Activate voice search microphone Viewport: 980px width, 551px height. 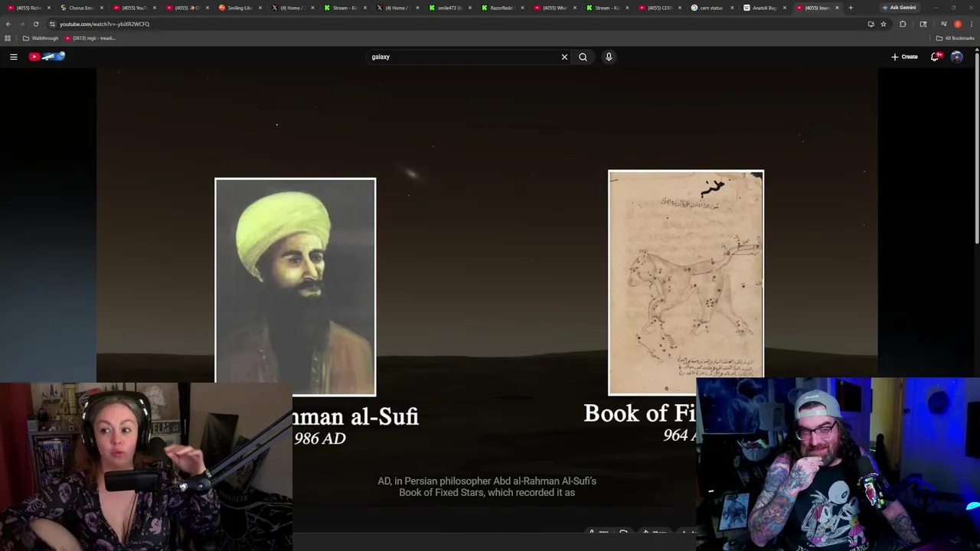pos(609,57)
